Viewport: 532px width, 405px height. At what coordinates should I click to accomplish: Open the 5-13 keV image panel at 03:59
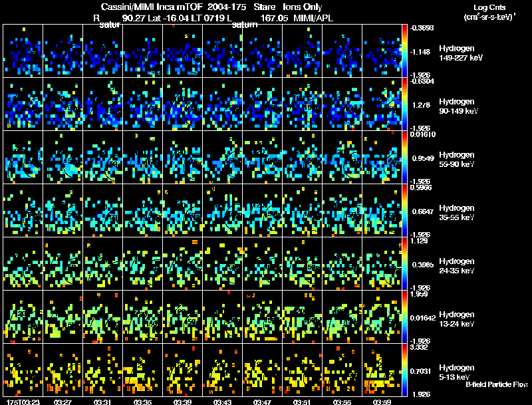pyautogui.click(x=382, y=370)
